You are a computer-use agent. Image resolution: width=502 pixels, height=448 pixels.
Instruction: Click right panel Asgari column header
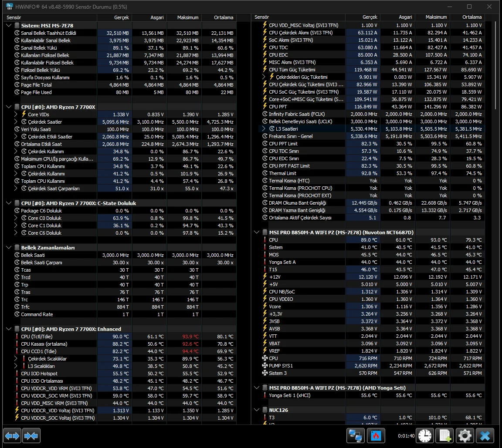(x=397, y=17)
